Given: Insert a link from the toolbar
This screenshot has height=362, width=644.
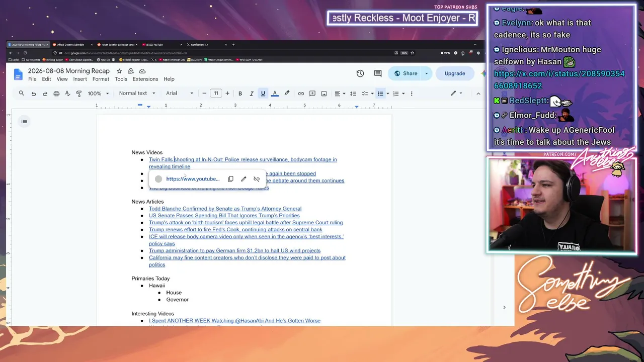Looking at the screenshot, I should pyautogui.click(x=301, y=94).
